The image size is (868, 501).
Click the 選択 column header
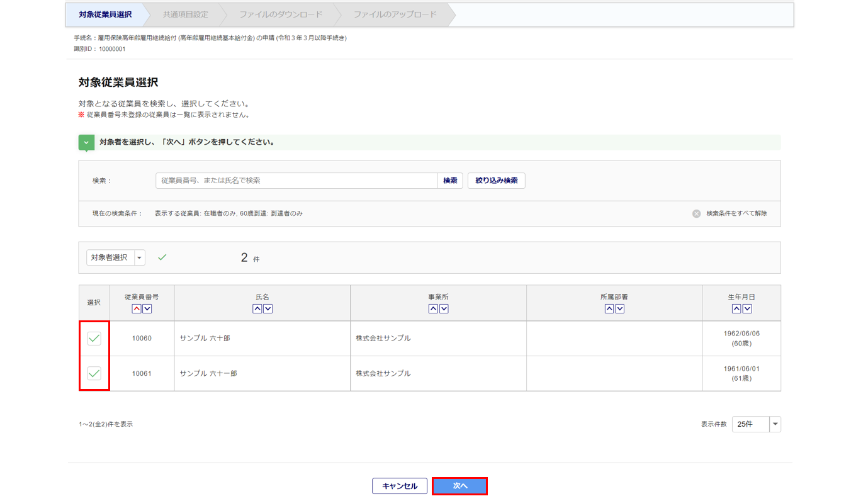(x=94, y=303)
